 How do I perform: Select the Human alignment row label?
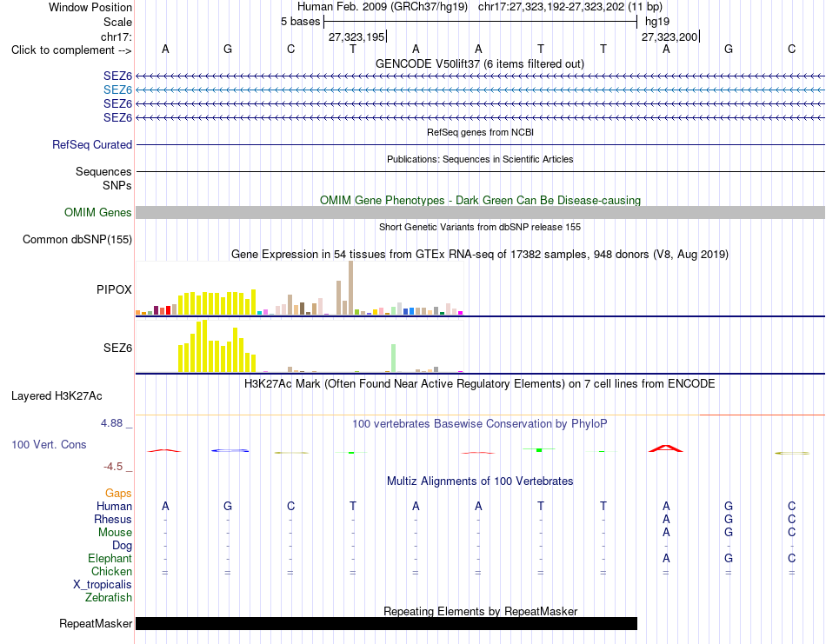(114, 506)
